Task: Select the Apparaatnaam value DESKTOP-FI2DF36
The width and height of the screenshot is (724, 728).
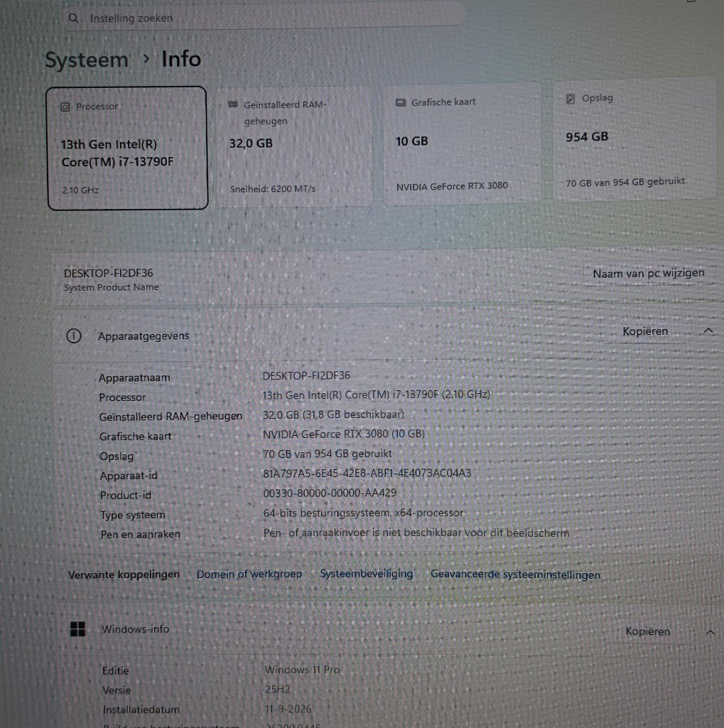Action: 306,375
